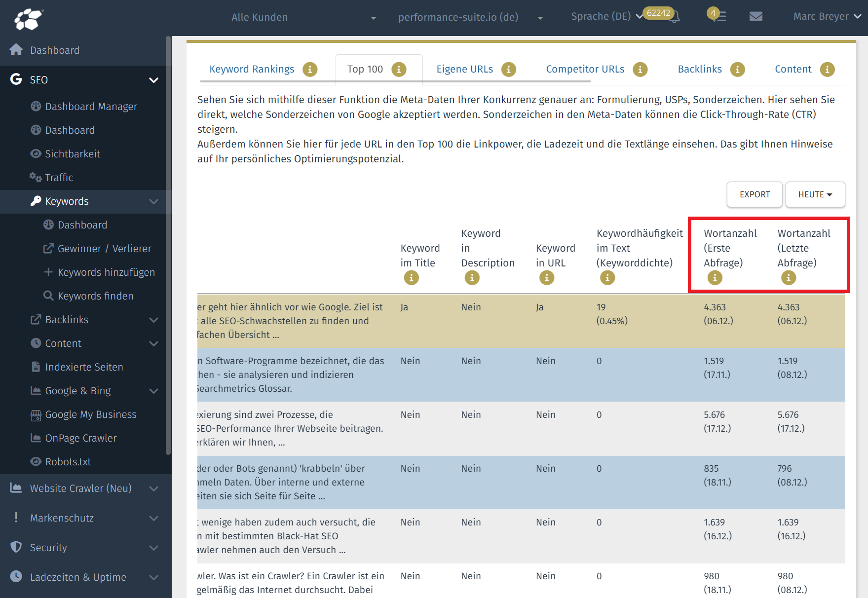
Task: Click the shield icon beside Security
Action: click(x=16, y=547)
